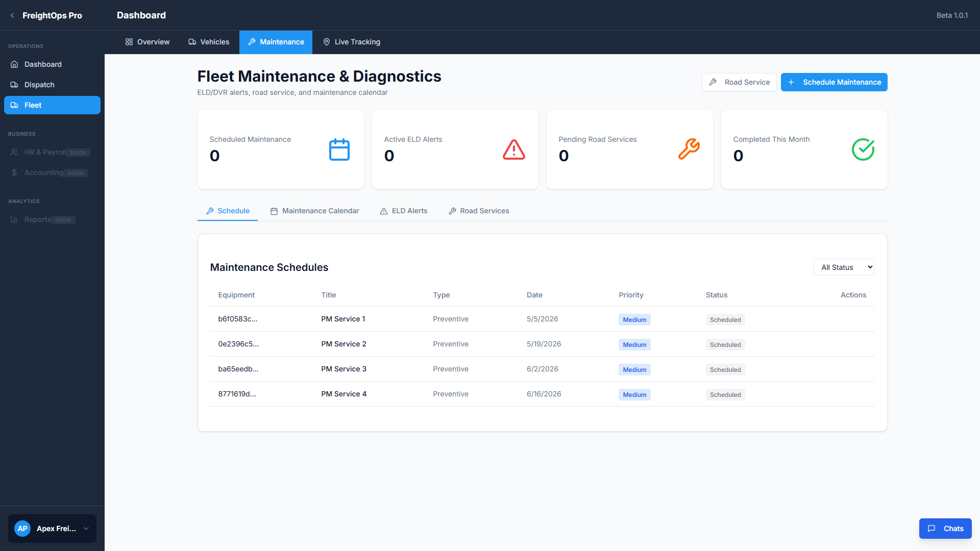
Task: Click the green checkmark circle icon
Action: tap(863, 149)
